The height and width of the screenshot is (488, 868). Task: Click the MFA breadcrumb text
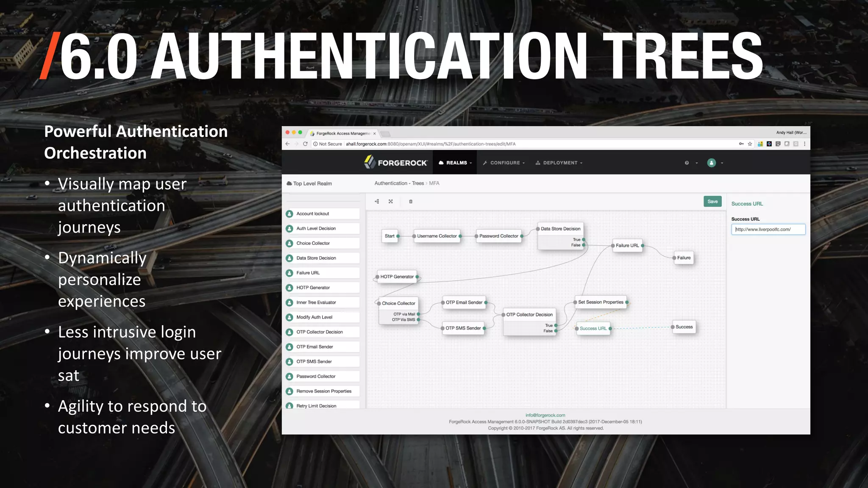434,183
